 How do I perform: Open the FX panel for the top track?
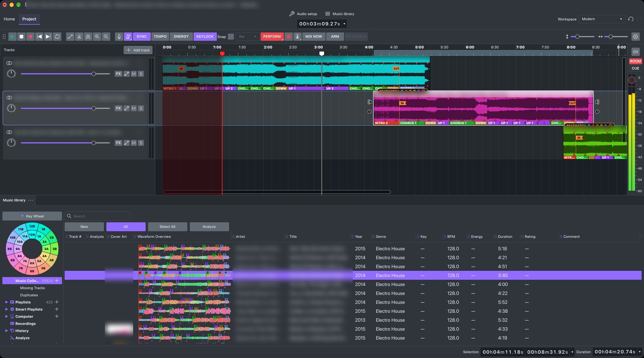tap(118, 74)
